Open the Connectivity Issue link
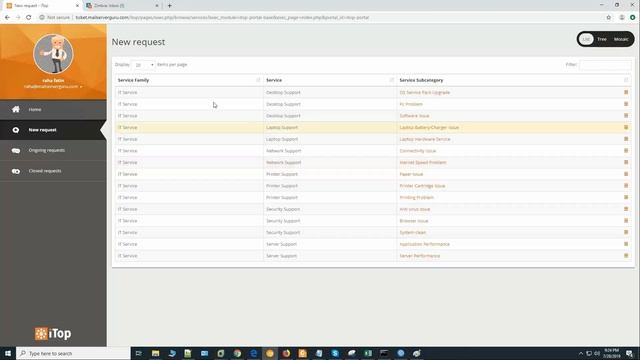 (418, 151)
